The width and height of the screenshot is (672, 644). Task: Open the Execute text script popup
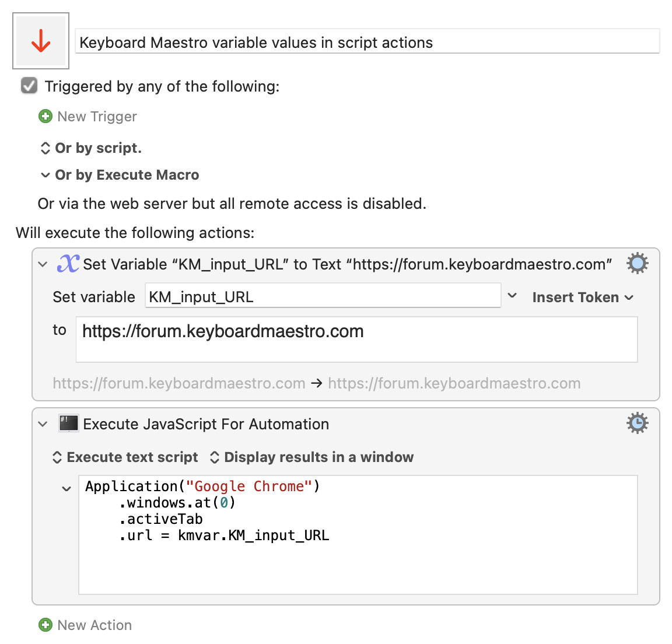(125, 457)
